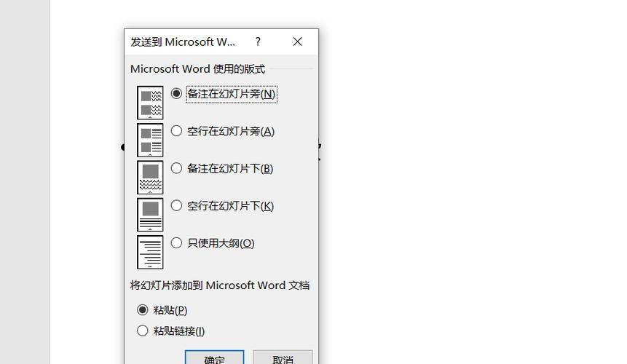Close the 发送到 Microsoft Word dialog
627x364 pixels.
pyautogui.click(x=297, y=41)
